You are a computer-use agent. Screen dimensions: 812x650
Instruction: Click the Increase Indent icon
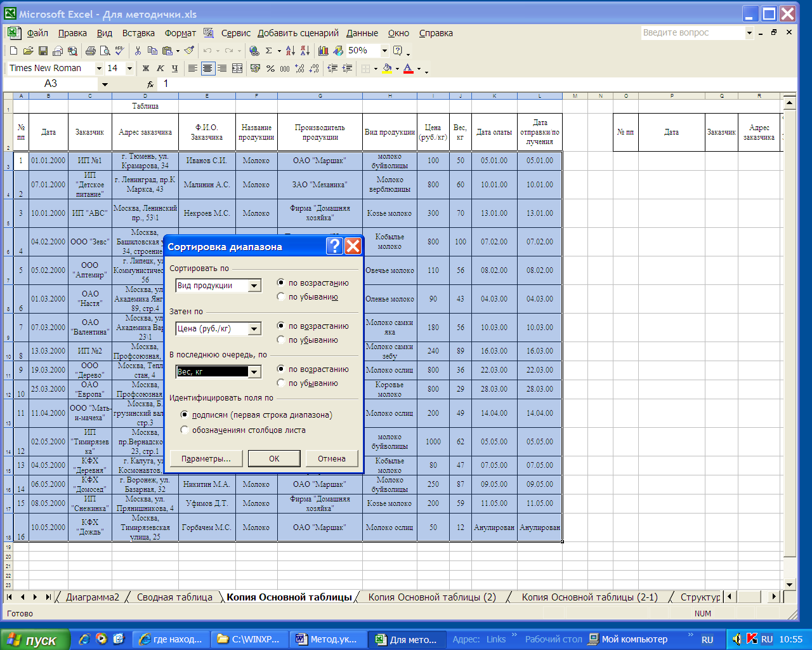coord(347,68)
